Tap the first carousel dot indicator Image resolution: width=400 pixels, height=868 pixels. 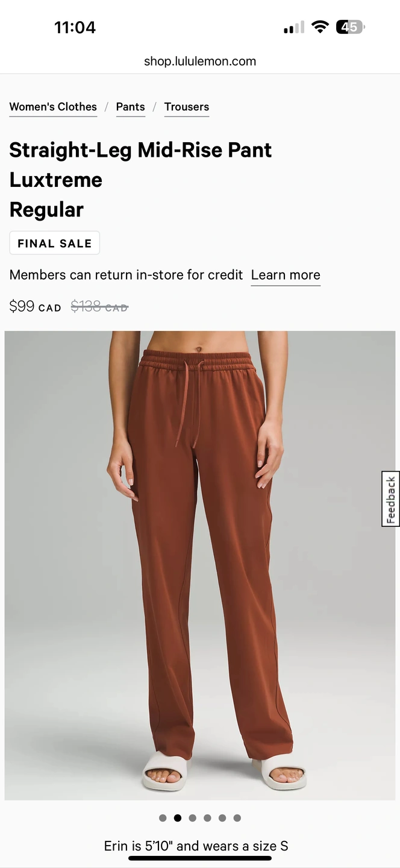[x=163, y=818]
